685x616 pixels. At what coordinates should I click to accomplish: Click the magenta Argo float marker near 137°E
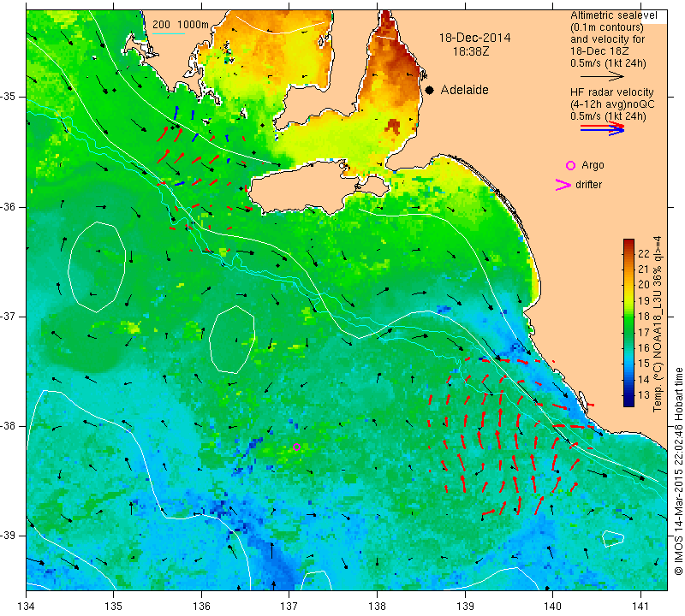click(296, 447)
